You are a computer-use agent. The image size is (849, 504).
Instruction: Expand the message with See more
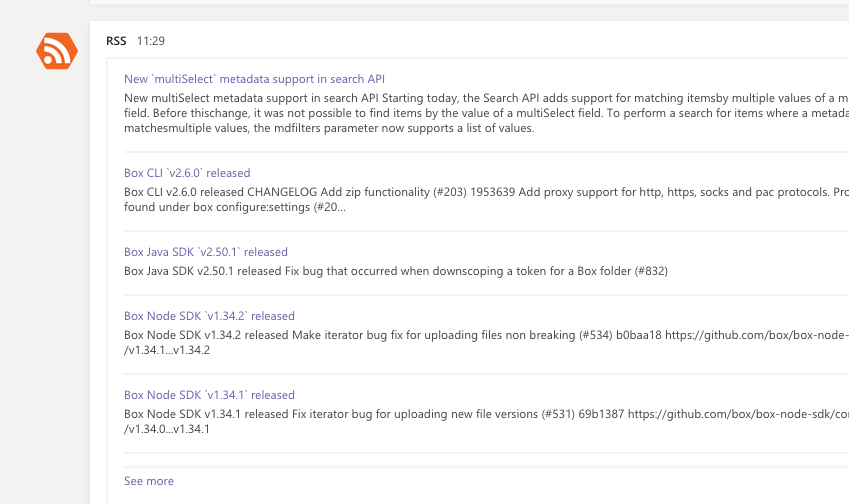coord(149,481)
